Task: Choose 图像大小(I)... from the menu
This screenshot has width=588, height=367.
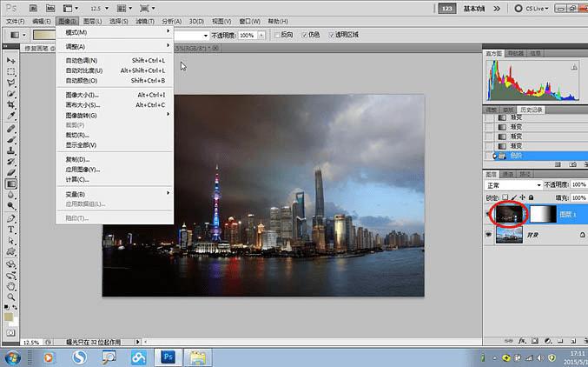Action: pos(115,95)
